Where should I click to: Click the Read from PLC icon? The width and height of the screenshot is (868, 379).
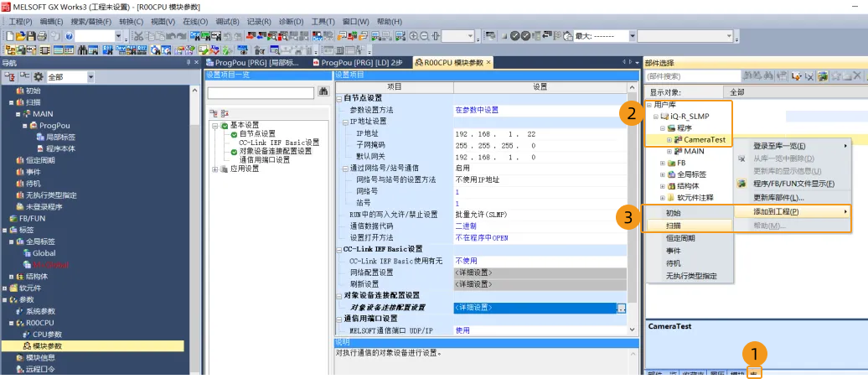[261, 36]
